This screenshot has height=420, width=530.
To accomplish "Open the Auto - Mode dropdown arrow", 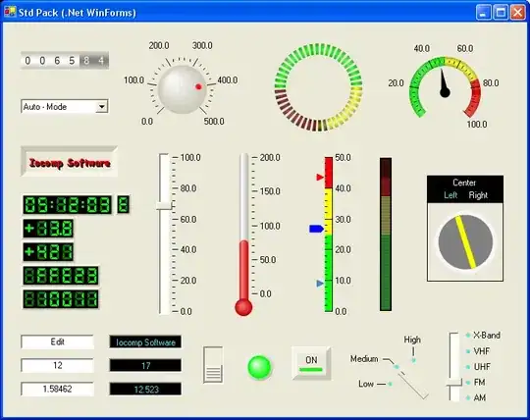I will point(101,107).
